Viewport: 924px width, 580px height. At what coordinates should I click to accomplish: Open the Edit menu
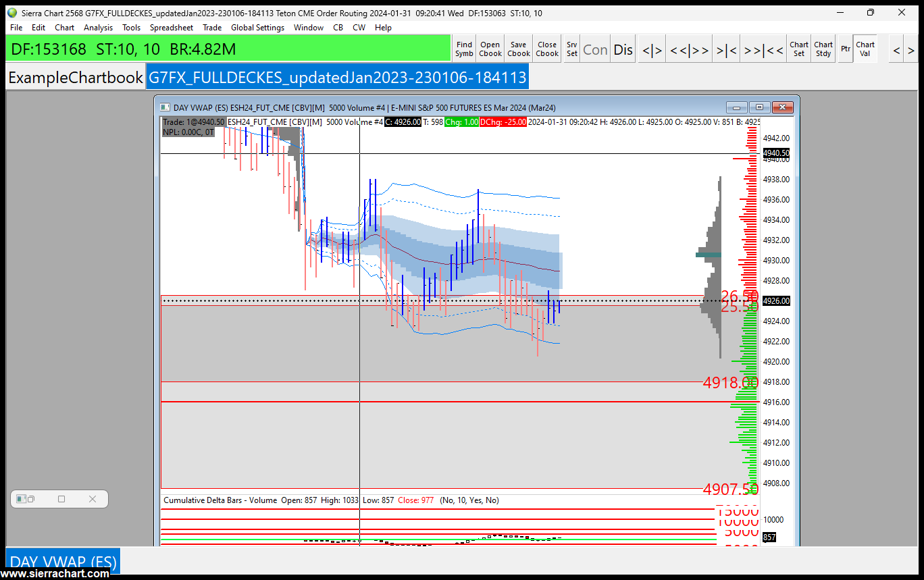[38, 28]
